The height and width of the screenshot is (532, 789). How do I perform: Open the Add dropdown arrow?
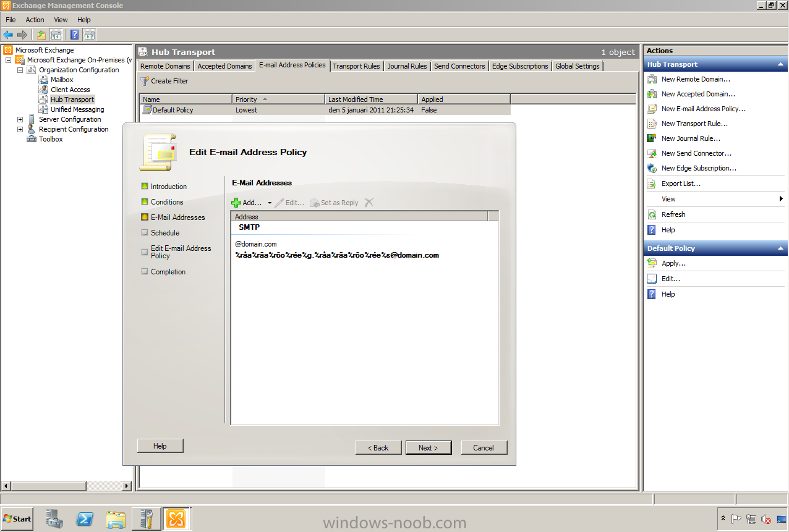[x=270, y=203]
